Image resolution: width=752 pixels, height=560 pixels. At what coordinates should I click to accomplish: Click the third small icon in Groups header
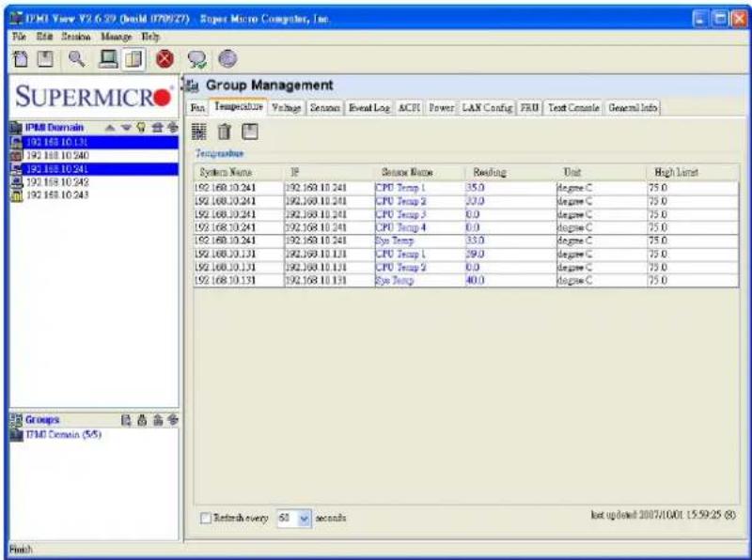[158, 420]
